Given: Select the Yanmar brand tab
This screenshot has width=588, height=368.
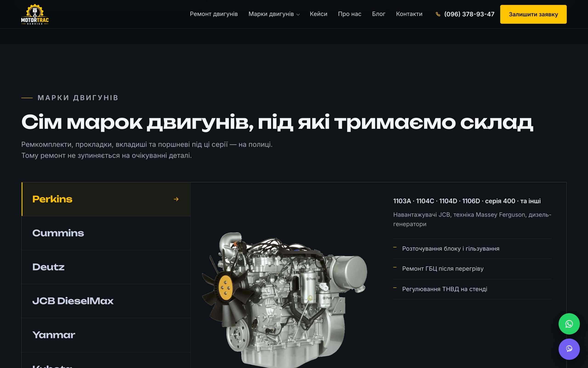Looking at the screenshot, I should tap(106, 335).
